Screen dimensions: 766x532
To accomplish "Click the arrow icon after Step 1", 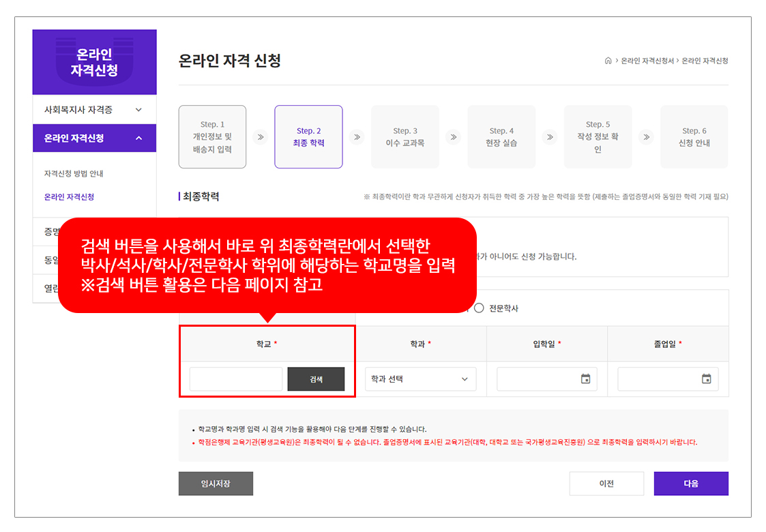I will click(260, 137).
